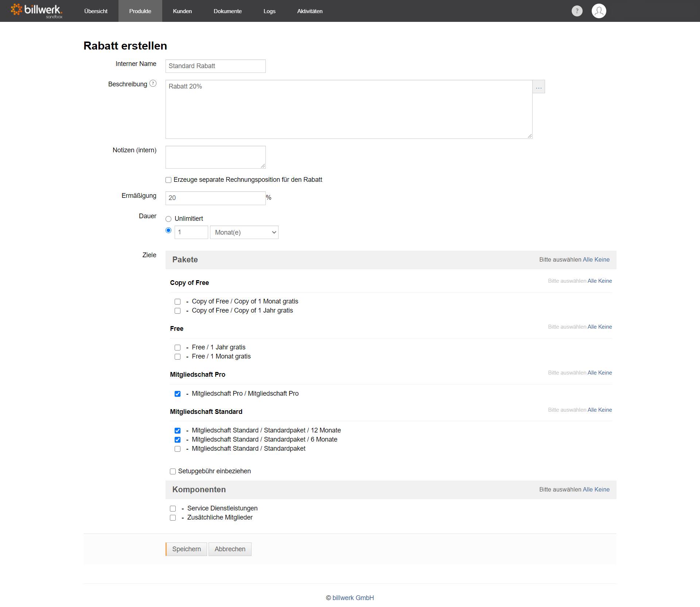Click the Beschreibung help tooltip icon
This screenshot has width=700, height=607.
153,83
